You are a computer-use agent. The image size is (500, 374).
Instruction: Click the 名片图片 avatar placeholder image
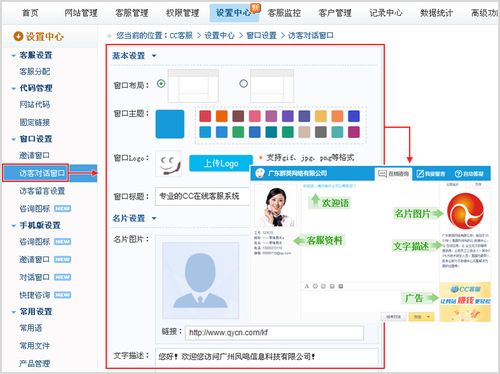[x=200, y=281]
